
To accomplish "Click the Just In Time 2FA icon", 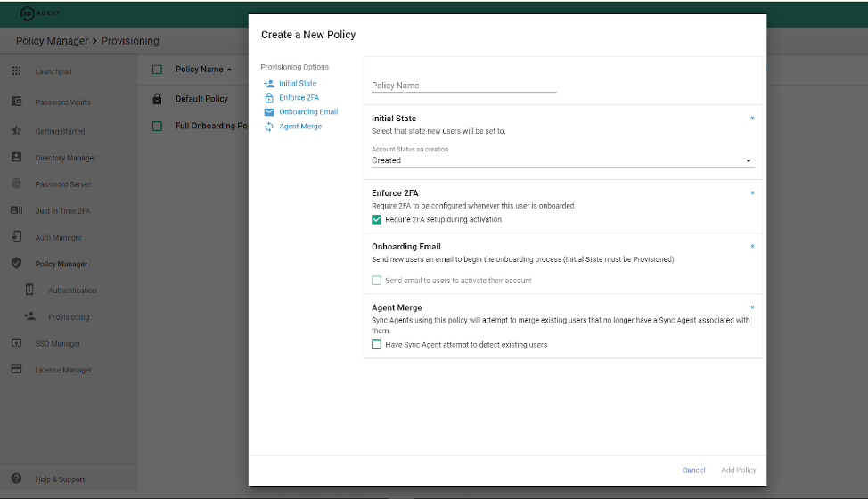I will (x=17, y=210).
